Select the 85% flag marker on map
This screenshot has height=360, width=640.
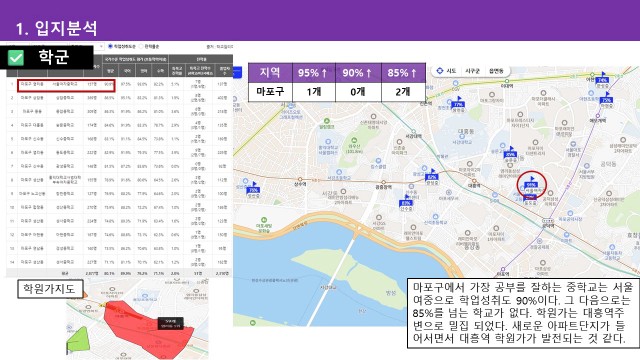[x=510, y=153]
